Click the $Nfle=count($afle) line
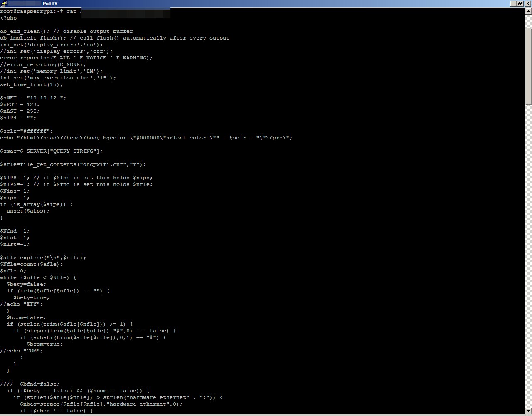The width and height of the screenshot is (532, 416). tap(32, 264)
